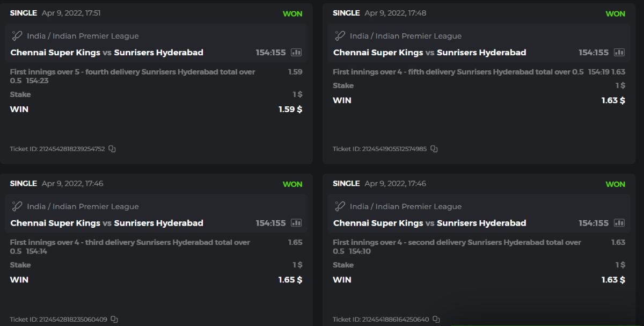Copy ticket ID ending in 254752
This screenshot has width=644, height=326.
(112, 149)
